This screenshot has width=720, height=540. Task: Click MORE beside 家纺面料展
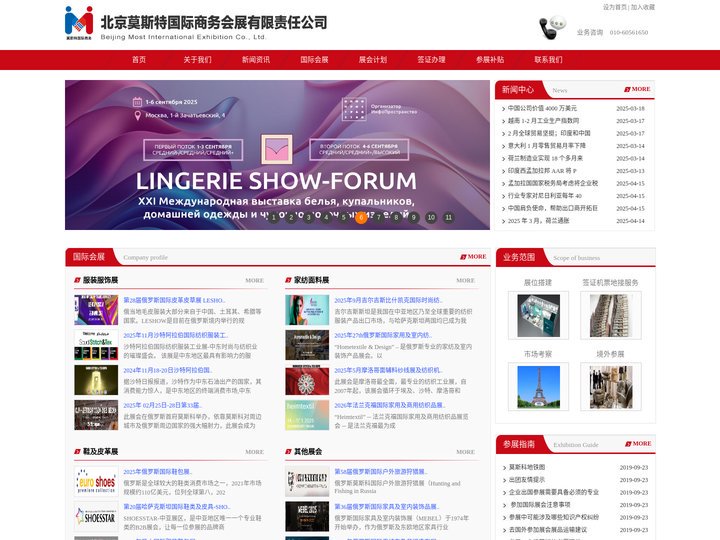[466, 280]
